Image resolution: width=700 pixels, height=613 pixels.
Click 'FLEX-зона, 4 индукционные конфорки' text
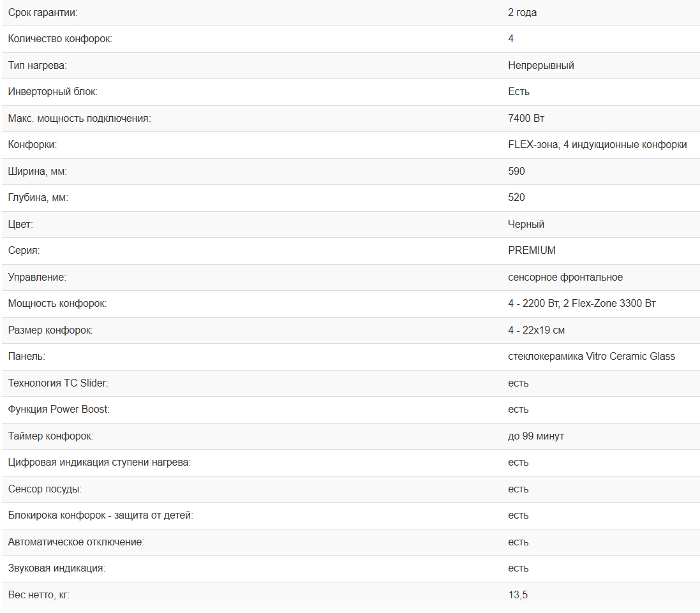click(x=597, y=145)
